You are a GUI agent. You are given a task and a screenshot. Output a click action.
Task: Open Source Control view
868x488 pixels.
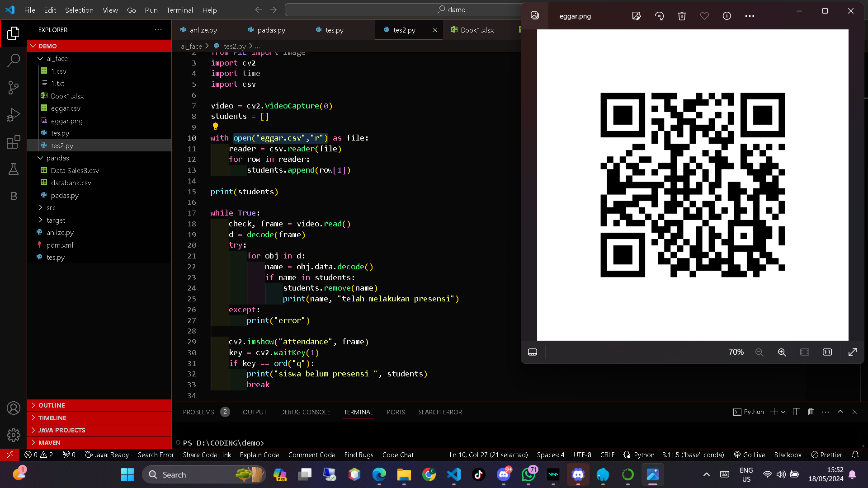coord(14,88)
